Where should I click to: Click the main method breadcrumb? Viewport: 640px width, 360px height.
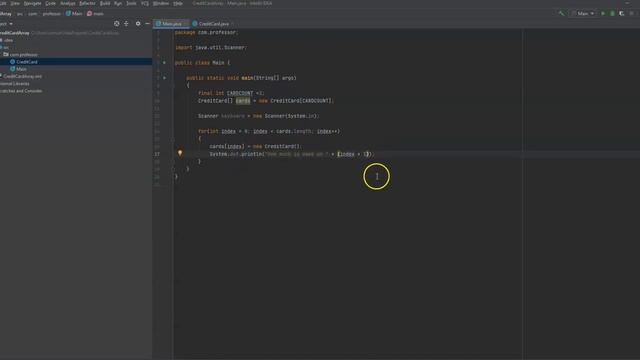tap(96, 13)
